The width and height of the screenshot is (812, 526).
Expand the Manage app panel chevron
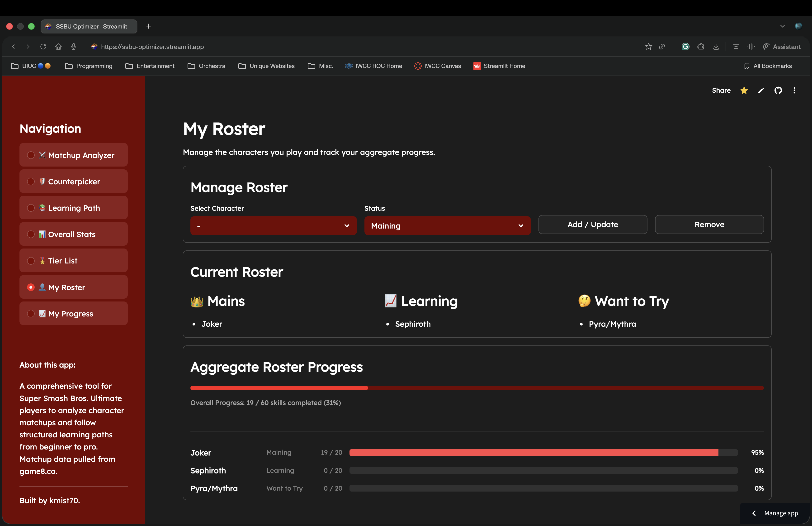[x=754, y=513]
